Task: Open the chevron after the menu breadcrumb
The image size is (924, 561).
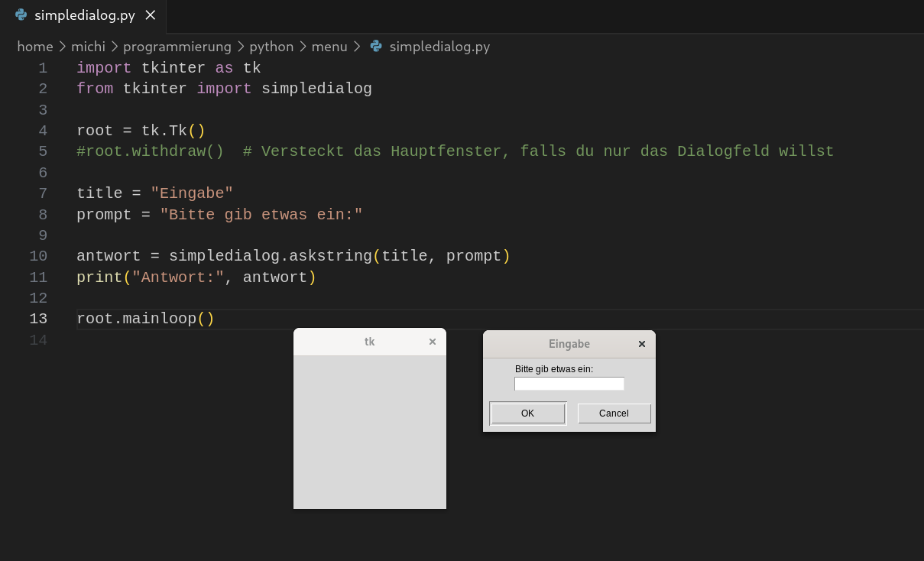Action: click(356, 46)
